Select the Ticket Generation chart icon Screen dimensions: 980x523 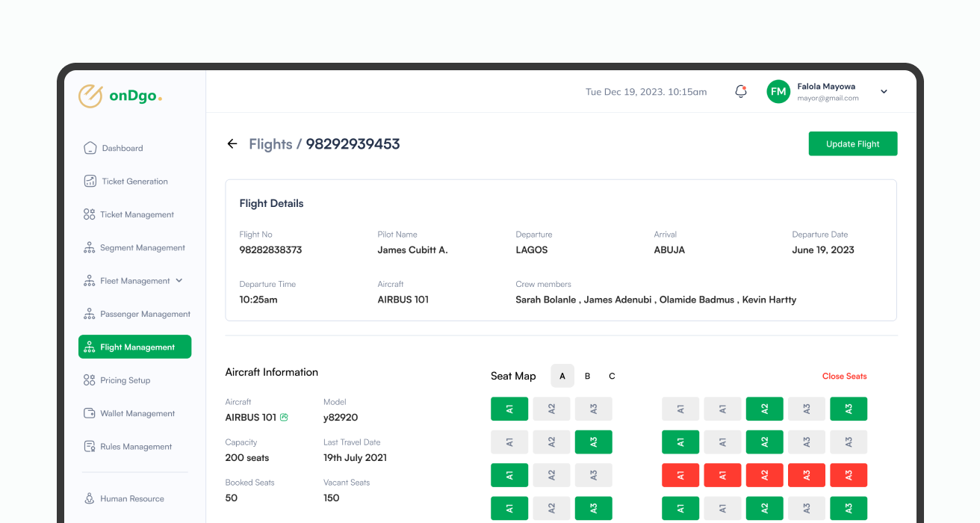90,181
